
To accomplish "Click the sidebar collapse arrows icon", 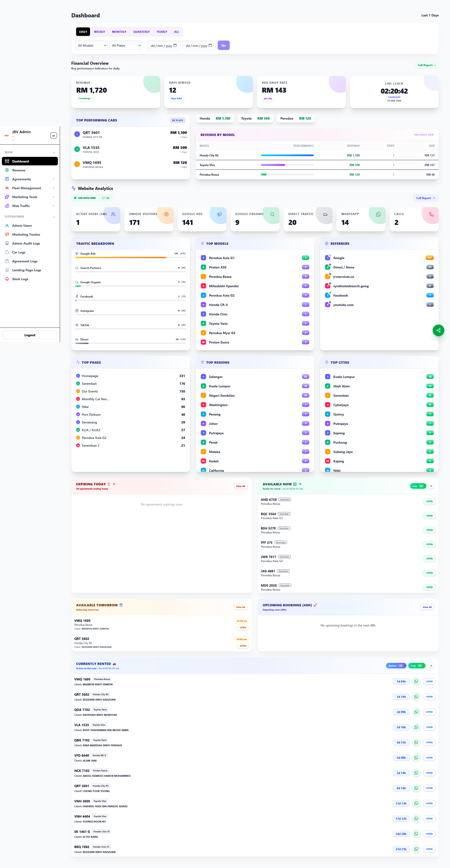I will click(54, 136).
